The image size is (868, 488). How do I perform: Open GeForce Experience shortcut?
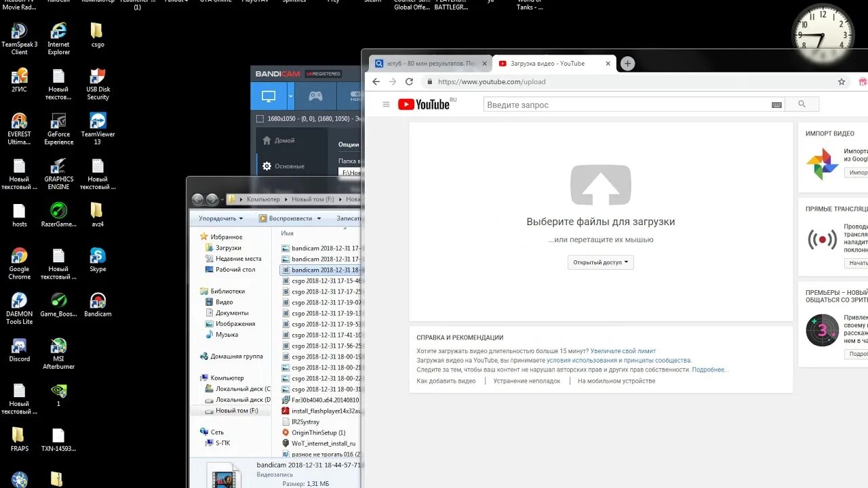click(x=59, y=129)
